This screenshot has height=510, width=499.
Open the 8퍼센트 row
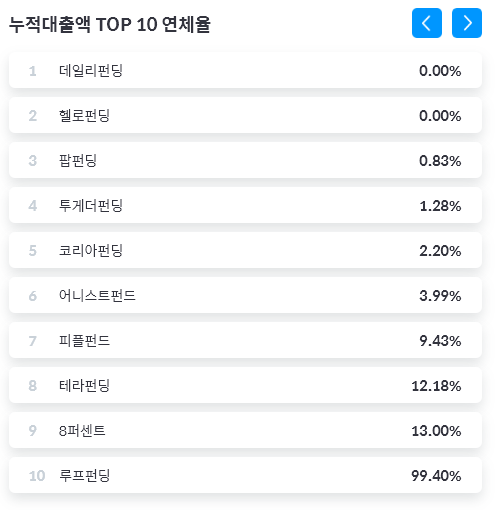pyautogui.click(x=245, y=430)
